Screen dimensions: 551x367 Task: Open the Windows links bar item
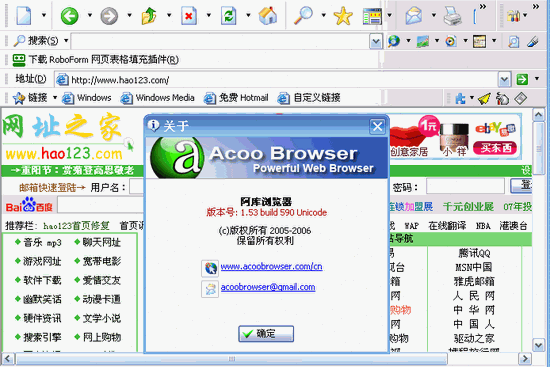click(87, 98)
